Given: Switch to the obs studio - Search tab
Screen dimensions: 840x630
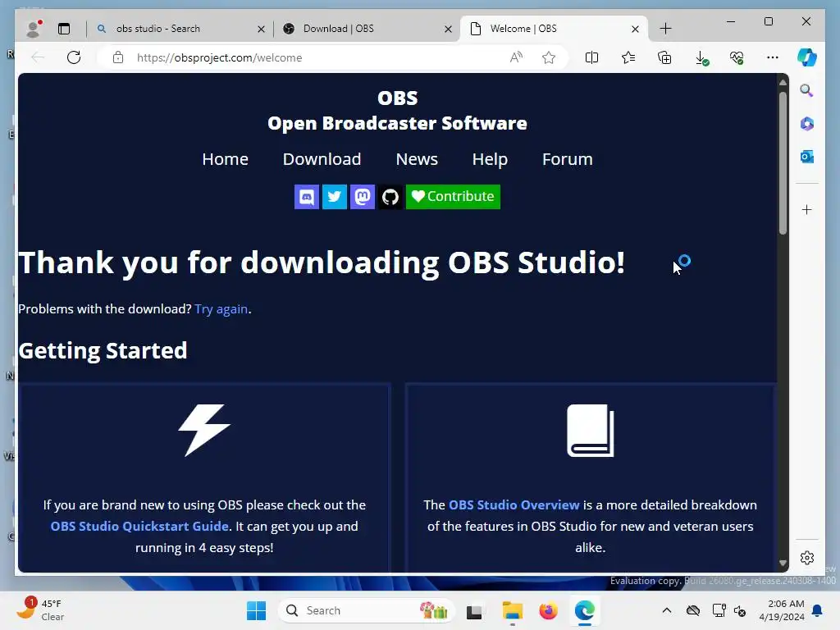Looking at the screenshot, I should click(180, 29).
